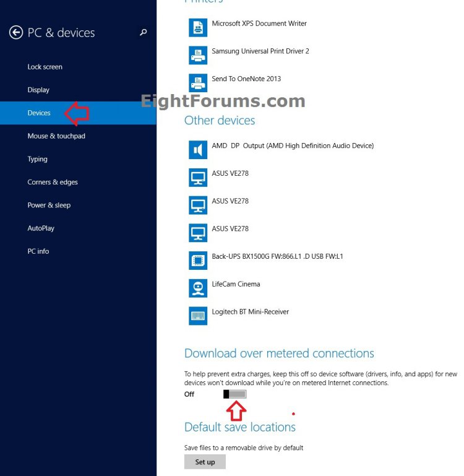Click the back arrow beside PC & devices

pos(15,33)
